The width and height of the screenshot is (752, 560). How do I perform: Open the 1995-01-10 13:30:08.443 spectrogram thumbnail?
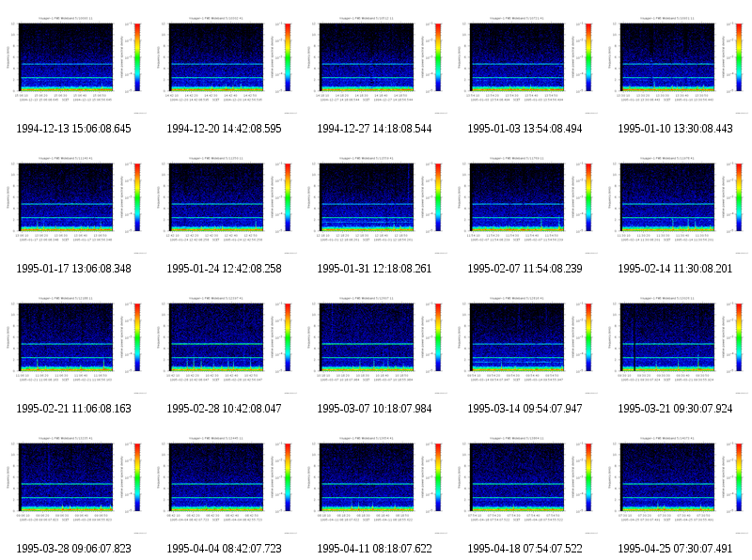[x=675, y=64]
